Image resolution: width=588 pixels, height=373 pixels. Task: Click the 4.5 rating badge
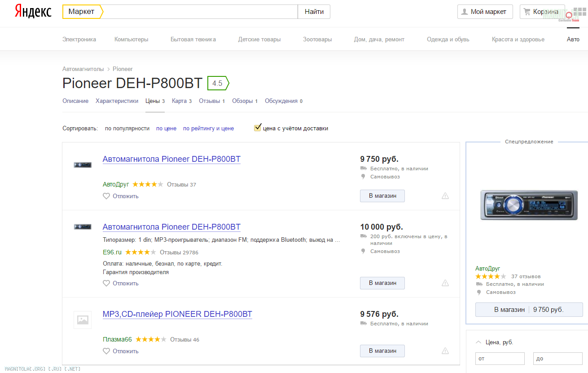pyautogui.click(x=218, y=83)
